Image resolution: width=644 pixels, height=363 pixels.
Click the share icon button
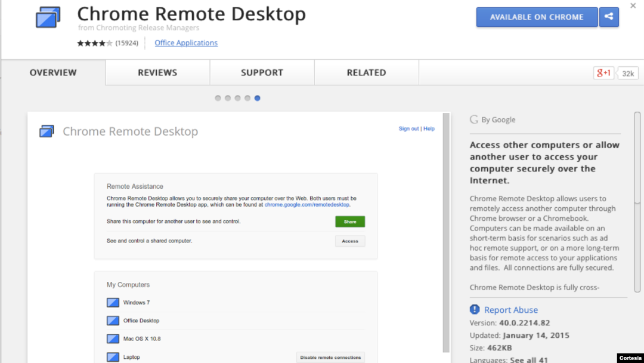(x=609, y=17)
